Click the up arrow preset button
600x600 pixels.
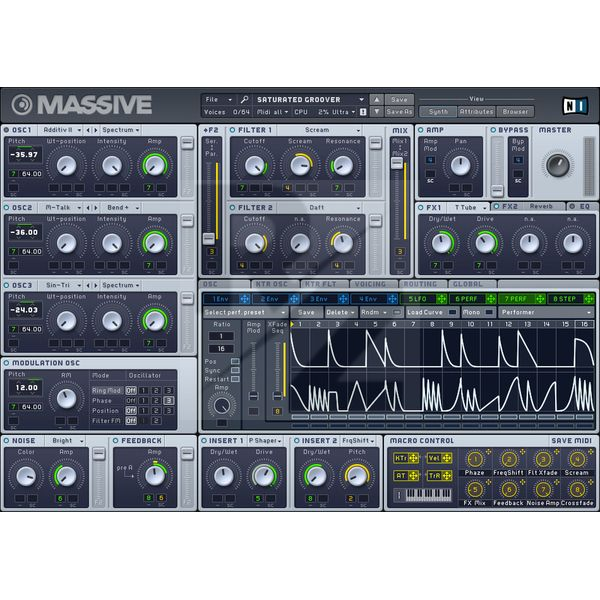point(377,99)
